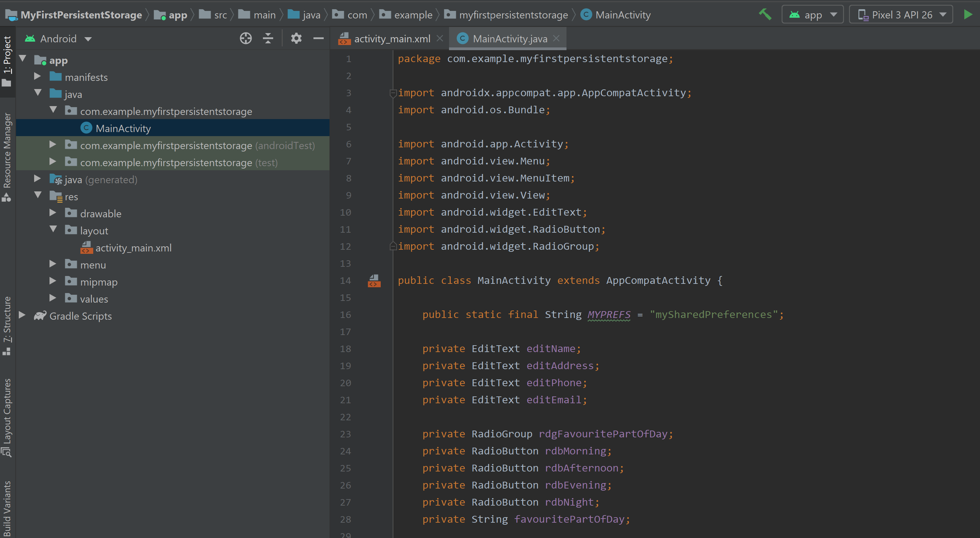Click the myfirstpersistentstorage breadcrumb item
980x538 pixels.
[506, 15]
